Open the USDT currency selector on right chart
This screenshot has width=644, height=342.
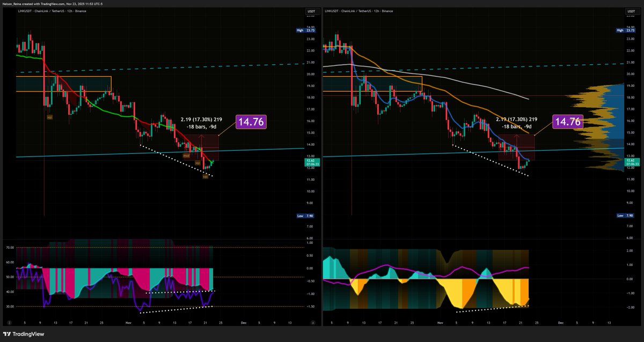[634, 11]
